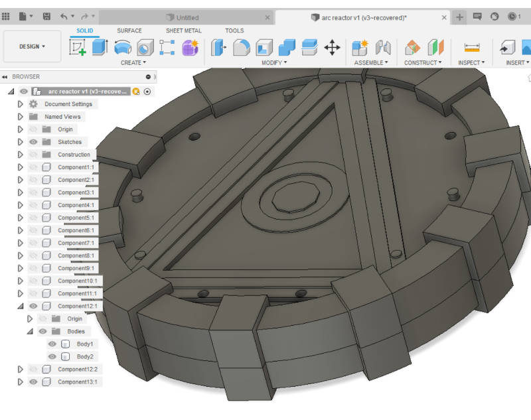Select the New Component tool

(360, 47)
